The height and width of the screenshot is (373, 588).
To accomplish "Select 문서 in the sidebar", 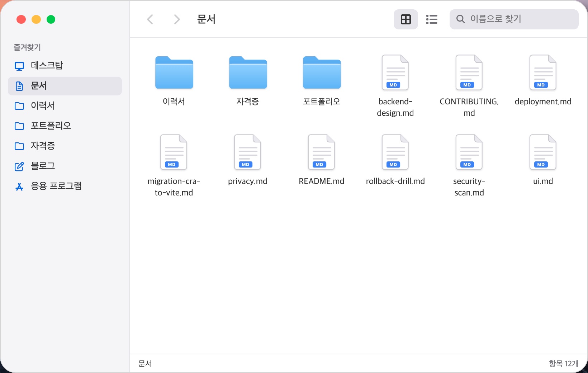I will point(65,86).
